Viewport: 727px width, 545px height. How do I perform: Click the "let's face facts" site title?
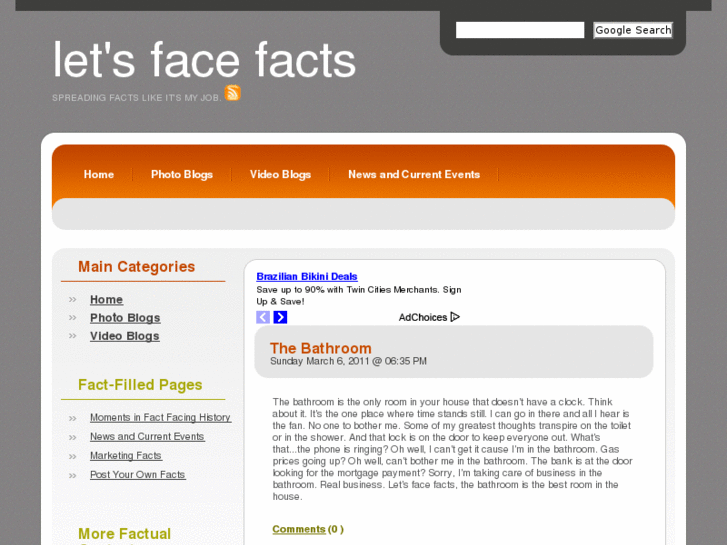[204, 60]
